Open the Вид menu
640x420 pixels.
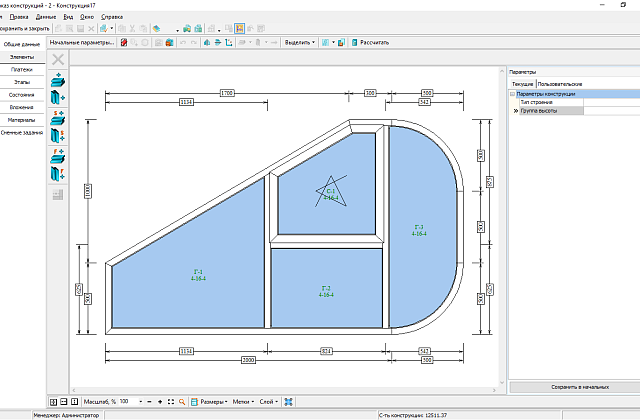pos(68,17)
